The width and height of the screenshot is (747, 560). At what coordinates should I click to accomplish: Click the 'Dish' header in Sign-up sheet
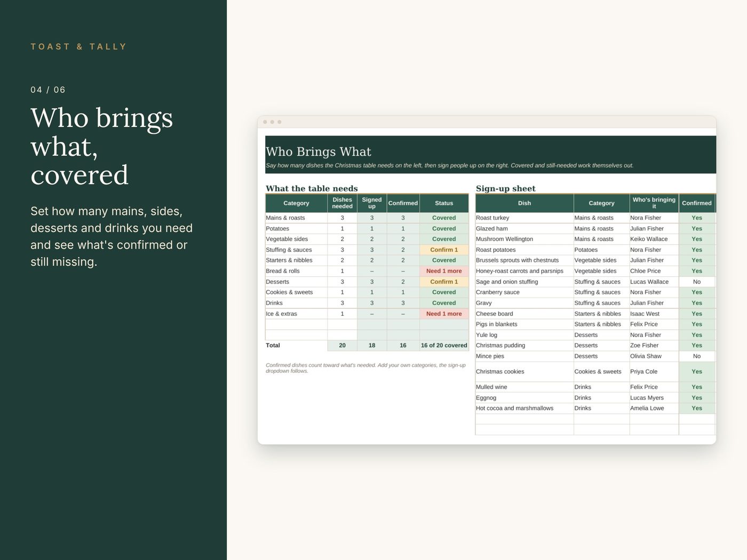(x=525, y=203)
